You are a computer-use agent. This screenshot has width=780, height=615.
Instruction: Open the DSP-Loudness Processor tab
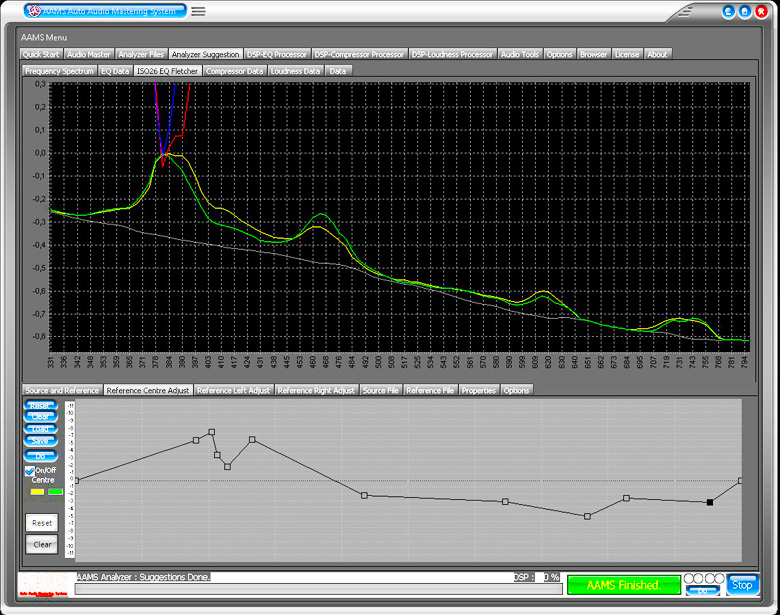[x=452, y=54]
